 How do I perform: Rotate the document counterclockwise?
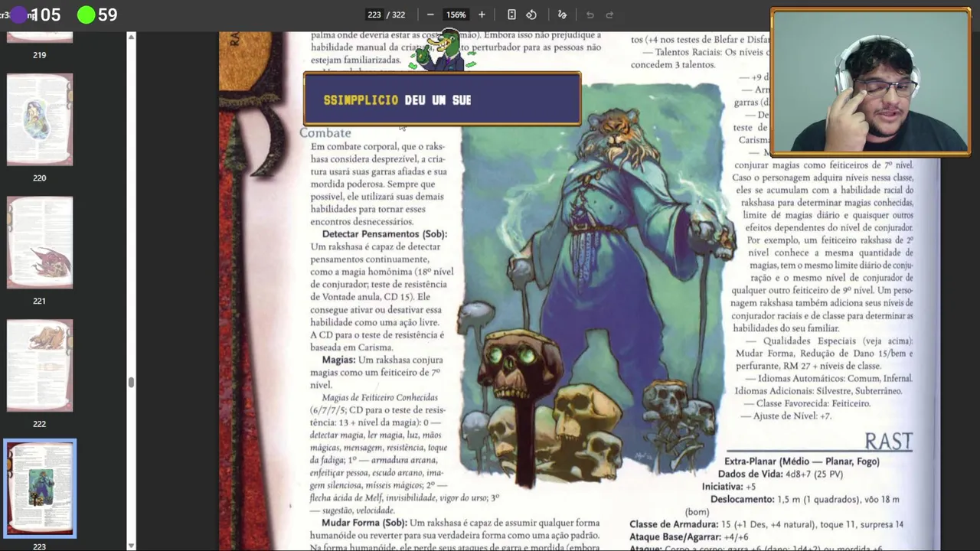(531, 15)
